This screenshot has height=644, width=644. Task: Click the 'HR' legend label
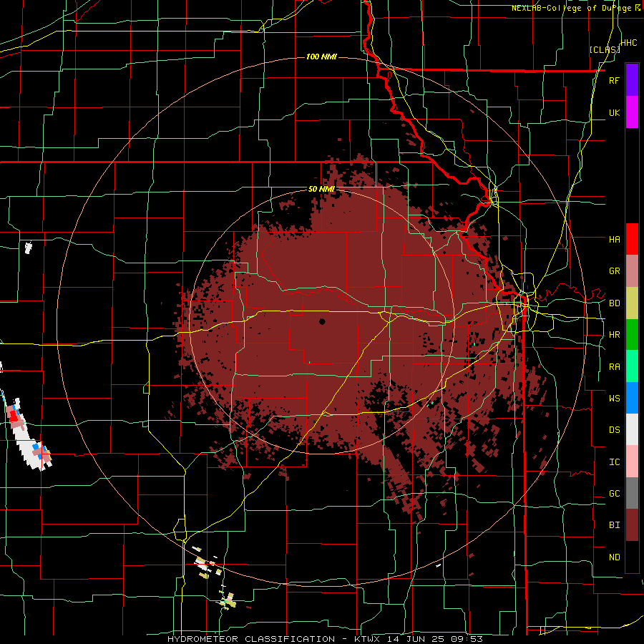[614, 335]
